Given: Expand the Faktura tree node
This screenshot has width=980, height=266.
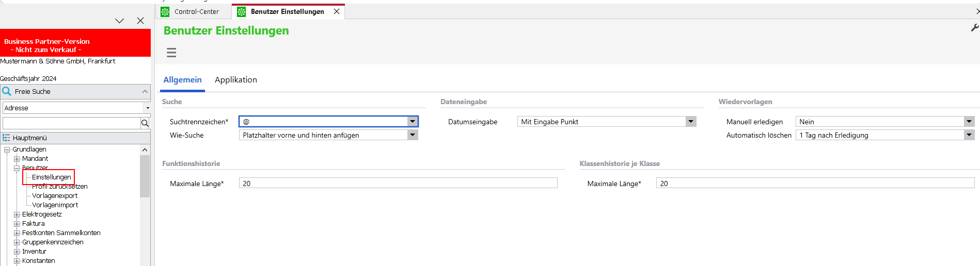Looking at the screenshot, I should click(17, 224).
